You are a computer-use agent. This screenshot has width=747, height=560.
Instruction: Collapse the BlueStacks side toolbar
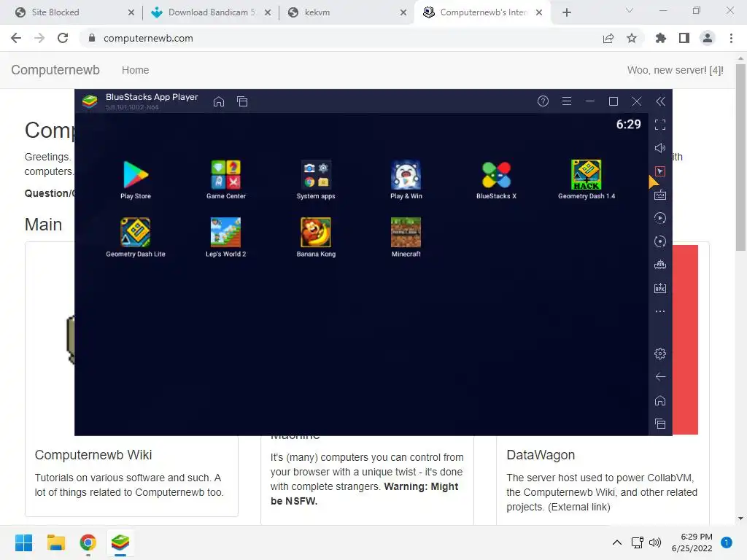point(660,101)
